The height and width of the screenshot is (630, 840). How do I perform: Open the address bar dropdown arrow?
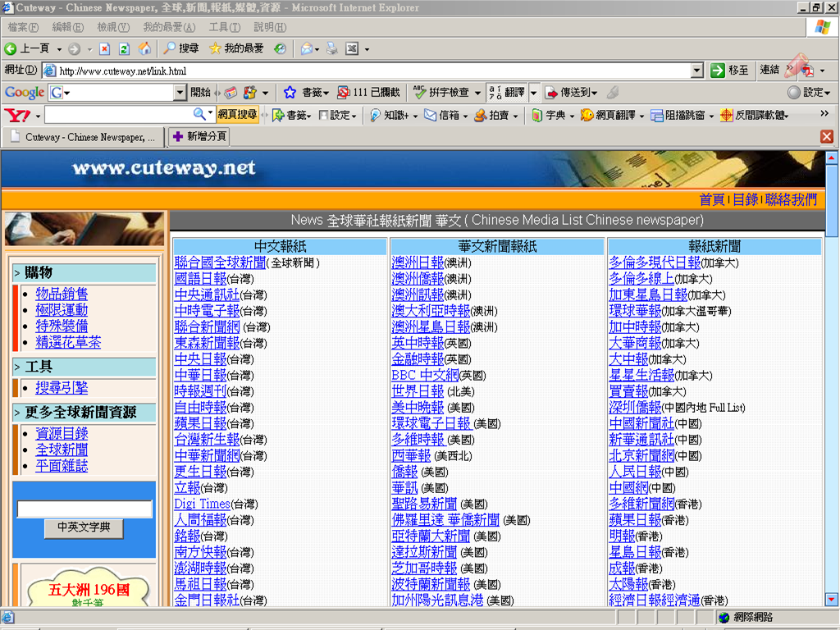(x=697, y=71)
